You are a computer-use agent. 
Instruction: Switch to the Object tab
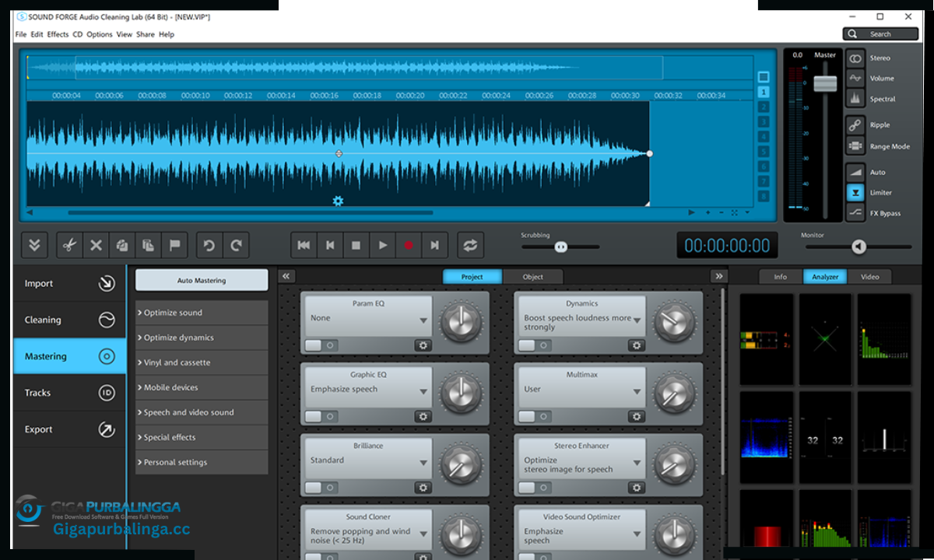(532, 277)
